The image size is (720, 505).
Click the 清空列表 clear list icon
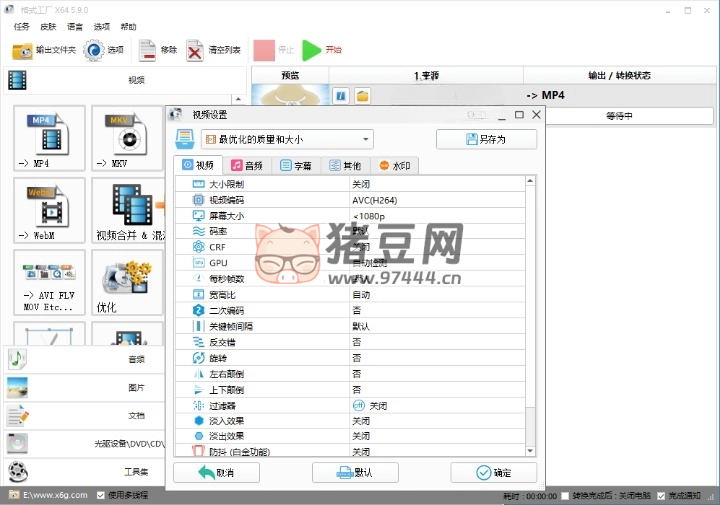(x=195, y=49)
